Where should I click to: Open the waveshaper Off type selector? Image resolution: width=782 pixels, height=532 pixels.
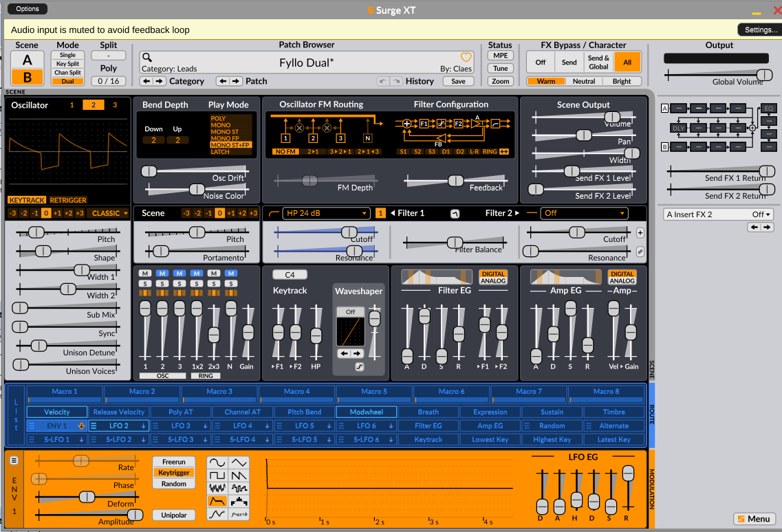(x=351, y=311)
